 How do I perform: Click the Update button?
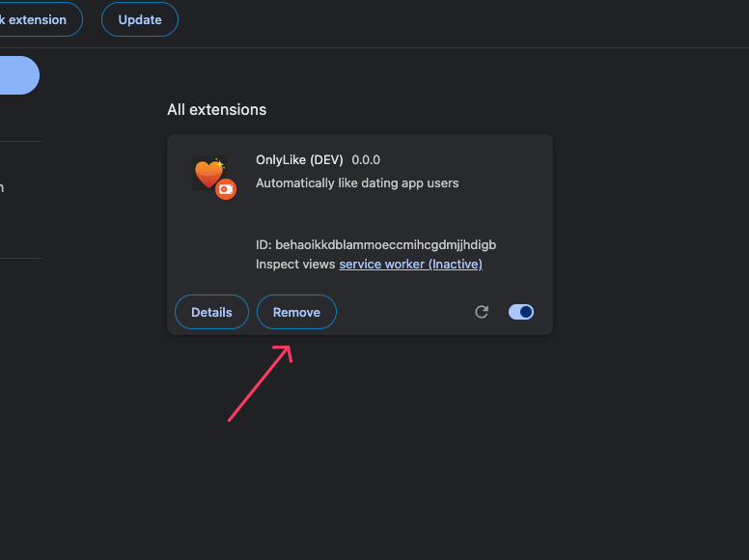coord(140,19)
